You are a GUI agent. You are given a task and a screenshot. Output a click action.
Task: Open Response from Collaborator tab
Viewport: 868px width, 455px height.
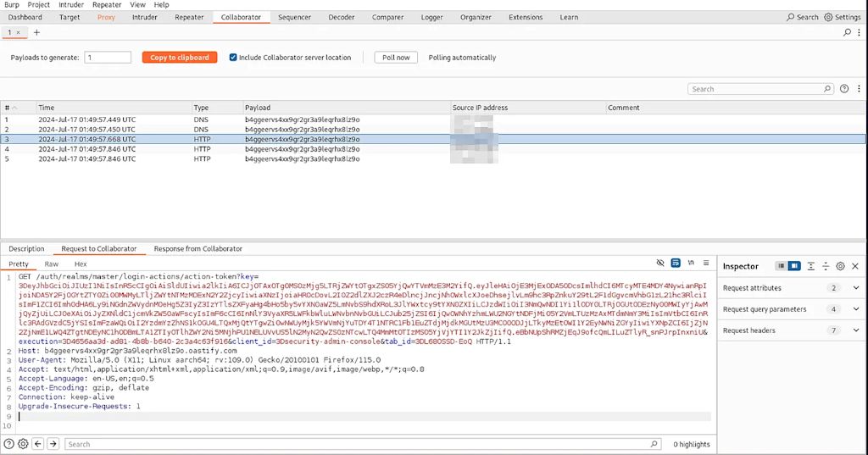[198, 248]
